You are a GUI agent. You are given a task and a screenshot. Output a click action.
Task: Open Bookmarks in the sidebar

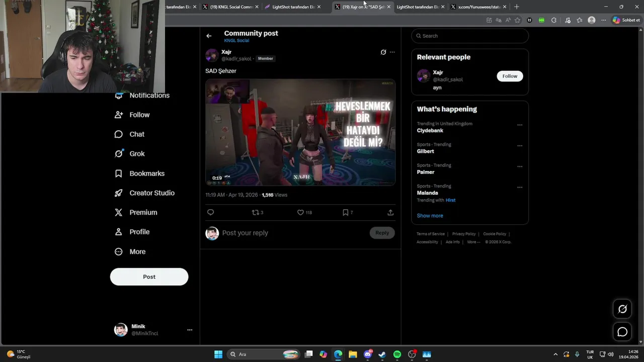tap(139, 173)
